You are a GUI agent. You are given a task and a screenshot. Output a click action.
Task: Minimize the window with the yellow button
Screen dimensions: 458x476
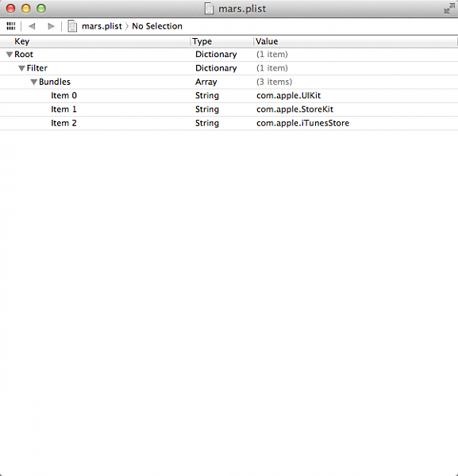tap(26, 8)
